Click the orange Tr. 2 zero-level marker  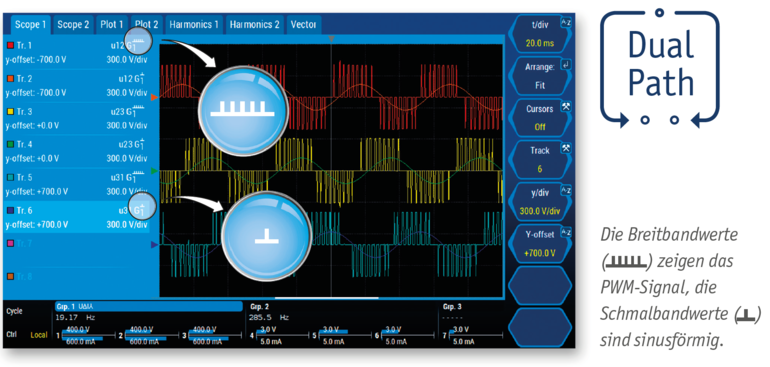155,98
